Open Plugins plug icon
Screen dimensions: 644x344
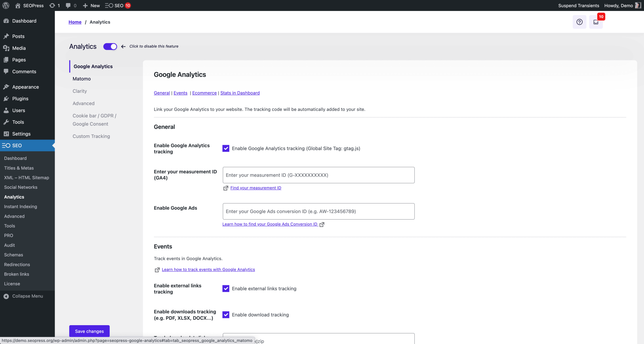pyautogui.click(x=6, y=99)
